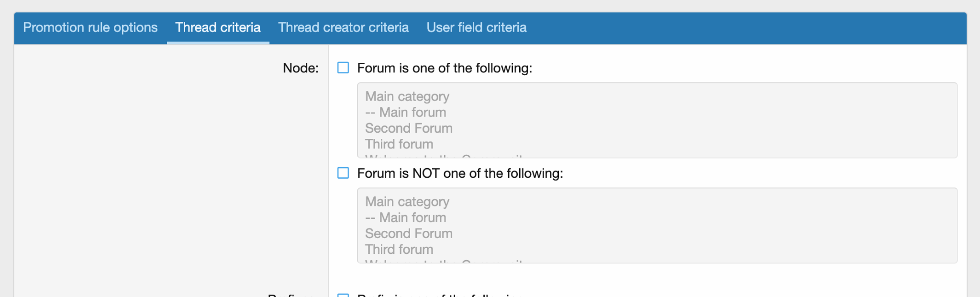The height and width of the screenshot is (297, 980).
Task: Select the Thread criteria tab
Action: coord(218,28)
